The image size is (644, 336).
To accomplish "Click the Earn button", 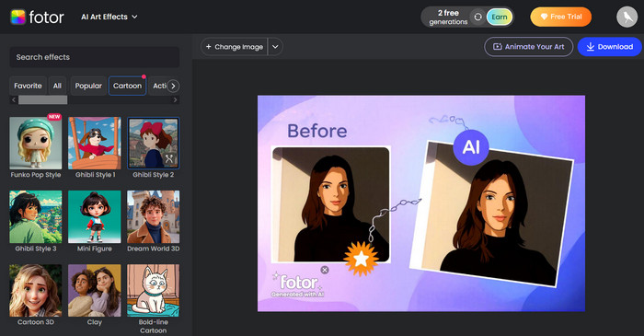I will coord(500,17).
